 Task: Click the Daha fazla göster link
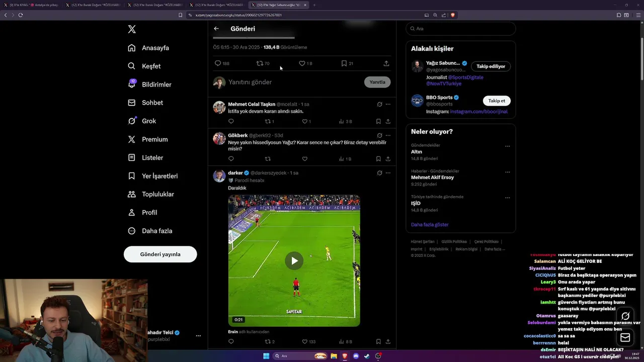tap(430, 225)
